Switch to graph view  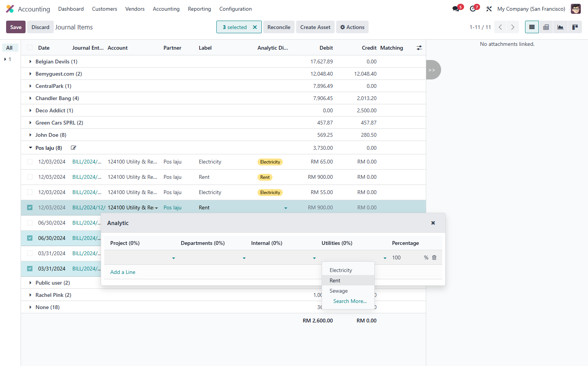560,27
